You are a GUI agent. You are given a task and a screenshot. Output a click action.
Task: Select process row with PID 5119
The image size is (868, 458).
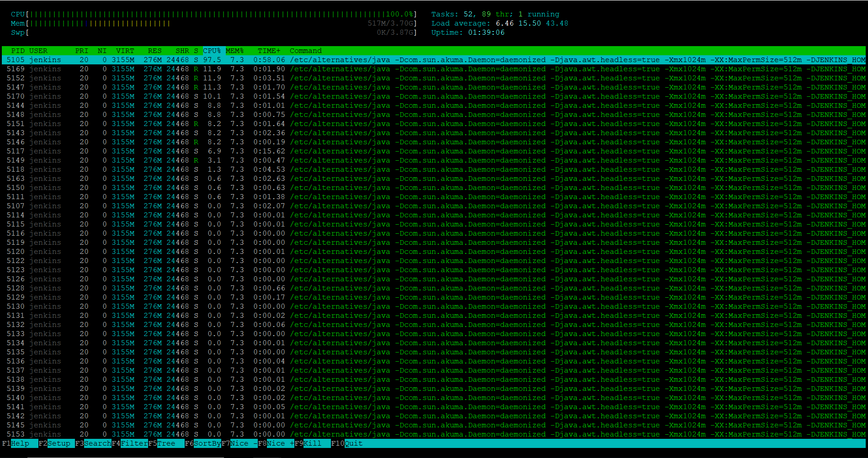[x=434, y=242]
